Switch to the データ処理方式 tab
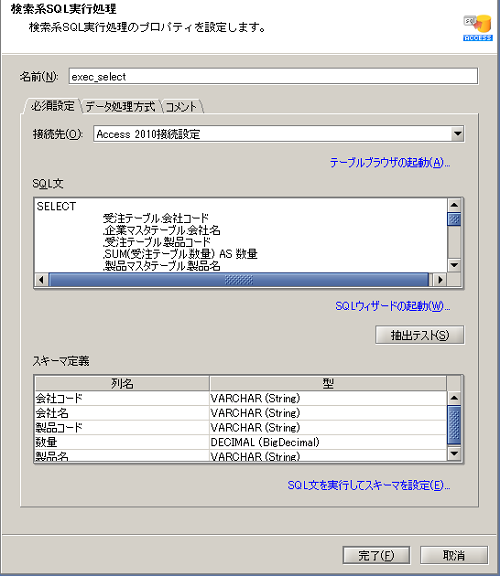 (120, 107)
